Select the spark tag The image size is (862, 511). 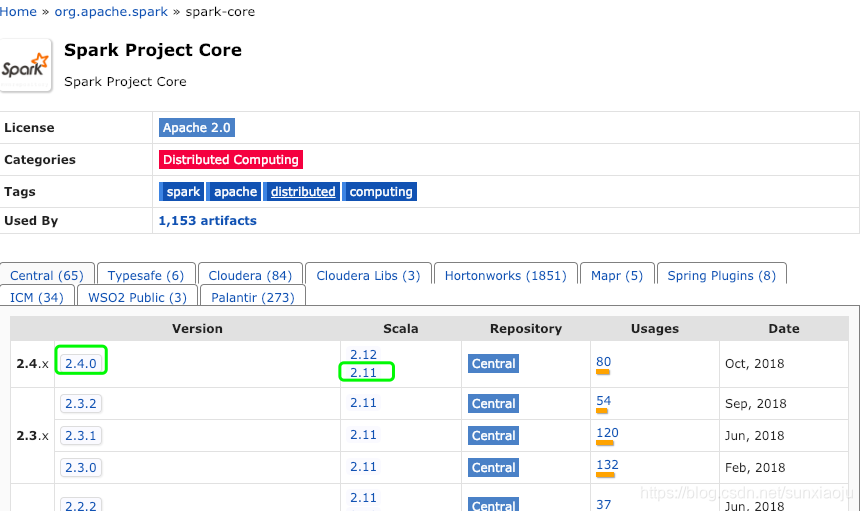182,191
